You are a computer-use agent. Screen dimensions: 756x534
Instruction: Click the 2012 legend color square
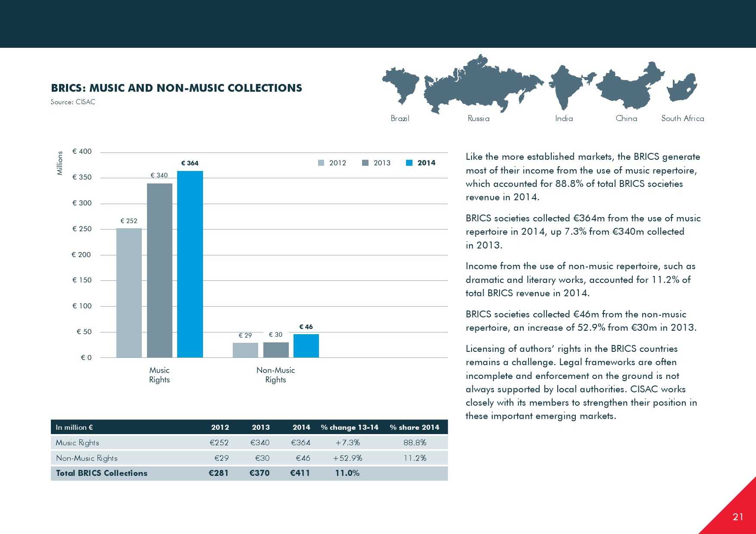321,163
